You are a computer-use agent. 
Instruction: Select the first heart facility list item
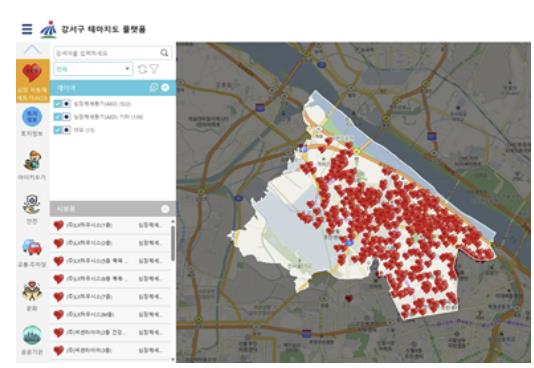click(x=110, y=225)
